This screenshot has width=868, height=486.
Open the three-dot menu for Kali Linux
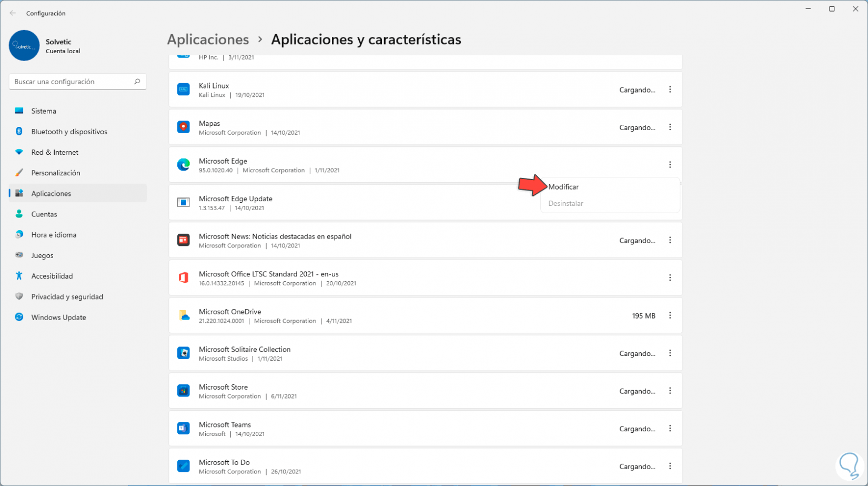(670, 90)
